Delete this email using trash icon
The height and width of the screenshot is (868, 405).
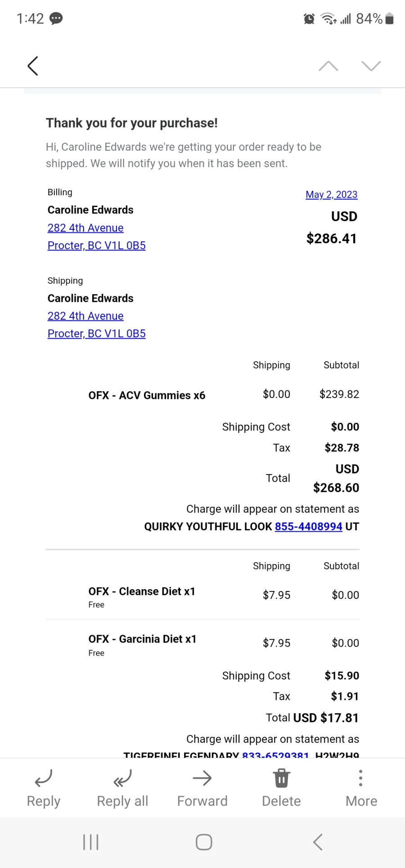[x=282, y=778]
